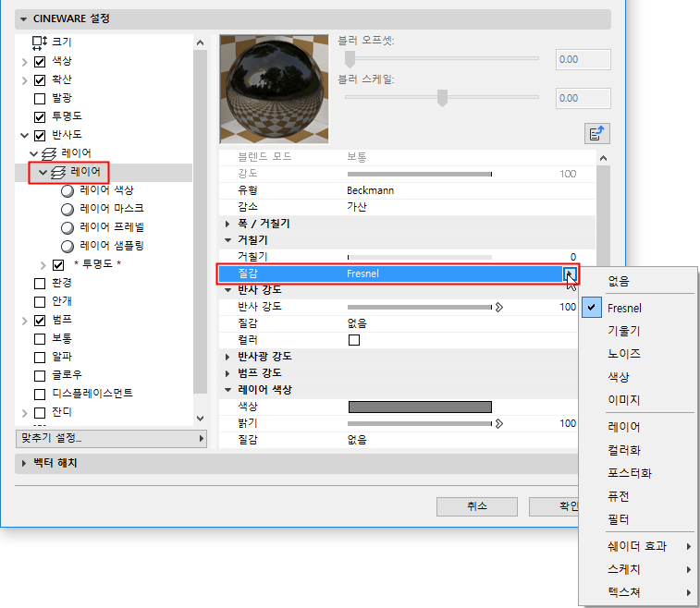700x608 pixels.
Task: Select the 레이어 색상 radio option
Action: (68, 191)
